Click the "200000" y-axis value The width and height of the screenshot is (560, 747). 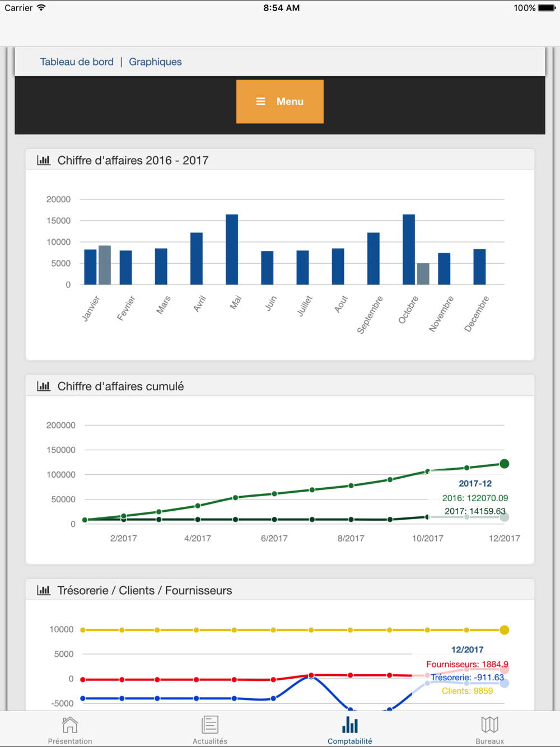click(x=60, y=426)
